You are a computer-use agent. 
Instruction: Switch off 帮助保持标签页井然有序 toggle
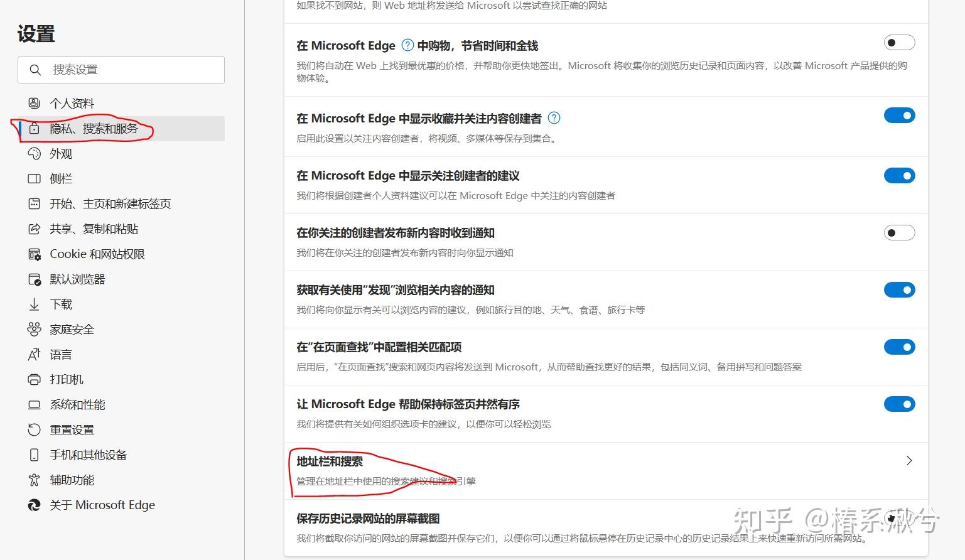(x=899, y=404)
